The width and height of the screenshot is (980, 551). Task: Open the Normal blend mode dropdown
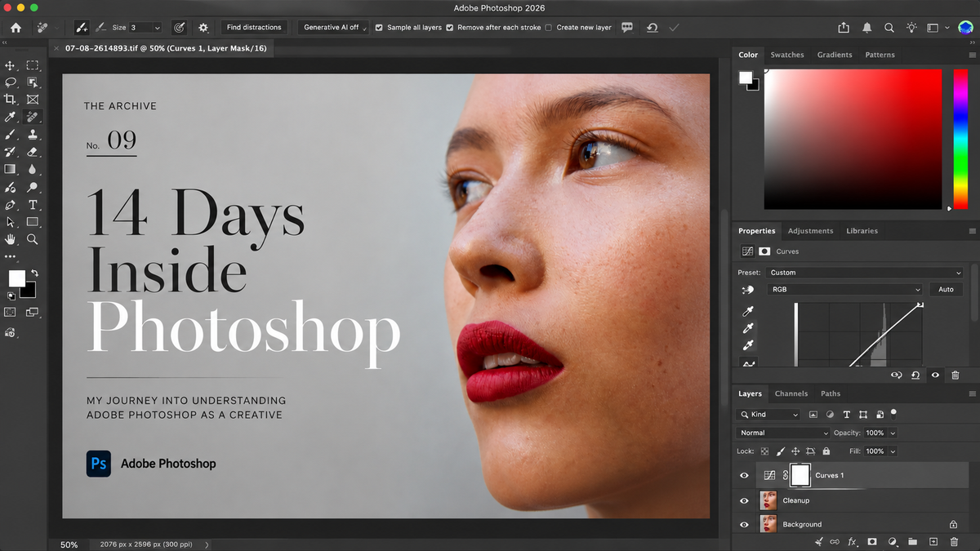pyautogui.click(x=782, y=433)
